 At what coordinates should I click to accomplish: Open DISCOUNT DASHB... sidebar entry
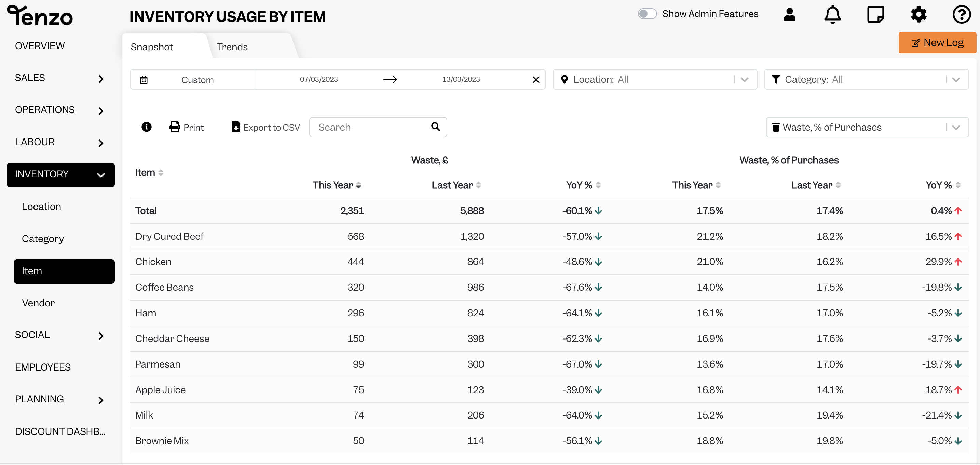coord(60,432)
